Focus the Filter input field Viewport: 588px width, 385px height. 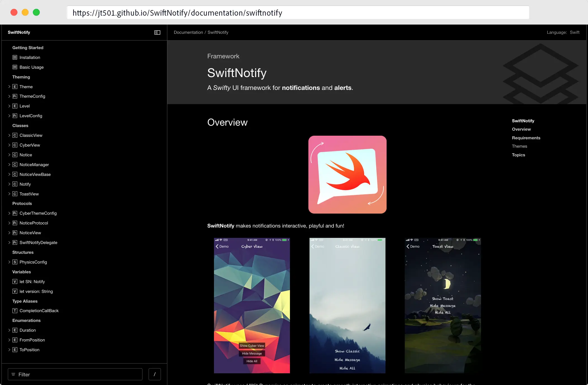(x=75, y=374)
